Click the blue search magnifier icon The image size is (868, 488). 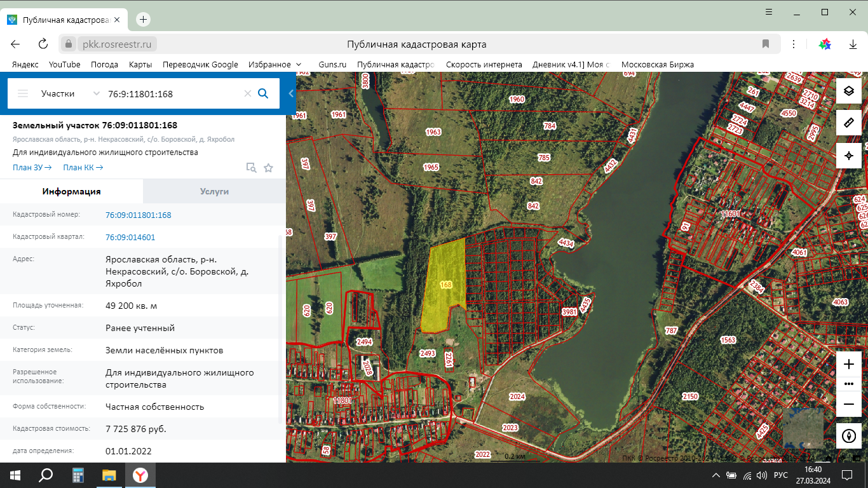263,93
